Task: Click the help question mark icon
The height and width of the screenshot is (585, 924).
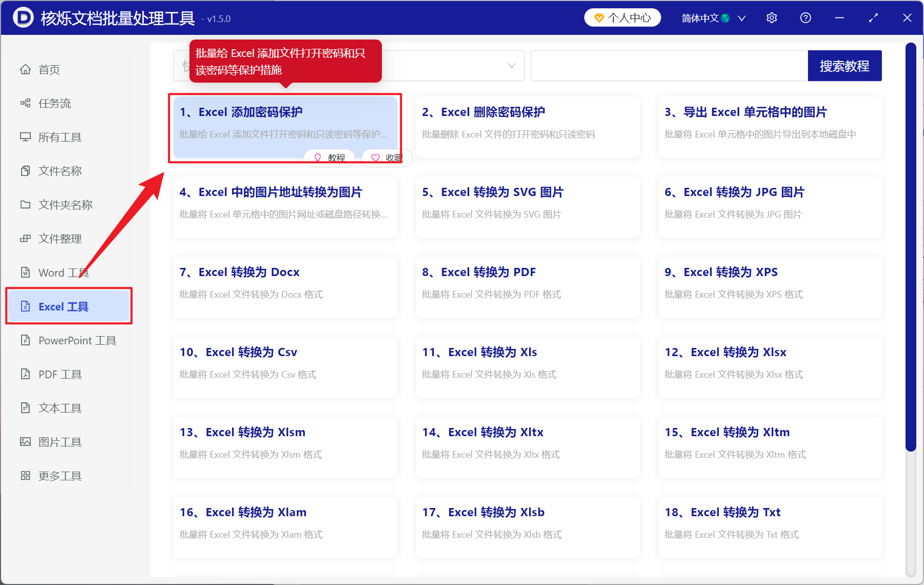Action: click(x=805, y=17)
